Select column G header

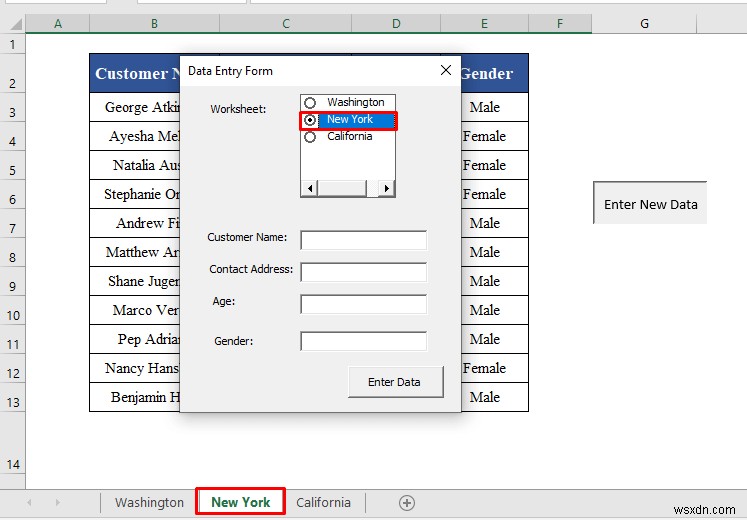644,24
